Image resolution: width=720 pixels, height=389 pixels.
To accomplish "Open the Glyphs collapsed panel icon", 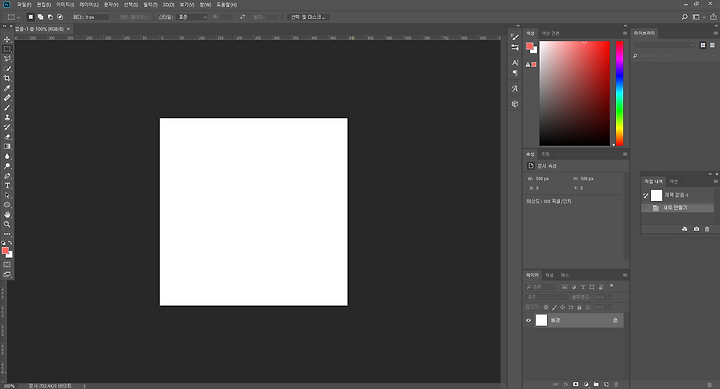I will pyautogui.click(x=515, y=89).
